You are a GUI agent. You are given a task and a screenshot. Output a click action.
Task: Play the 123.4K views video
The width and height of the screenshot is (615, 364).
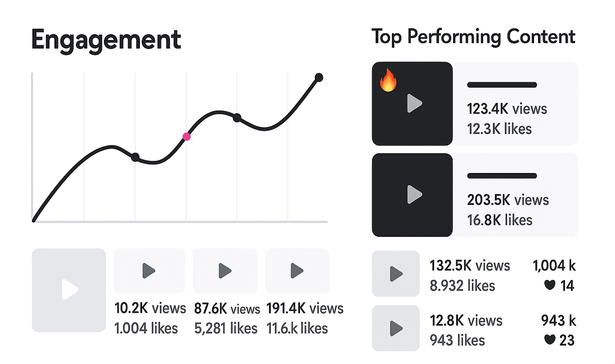pos(414,104)
